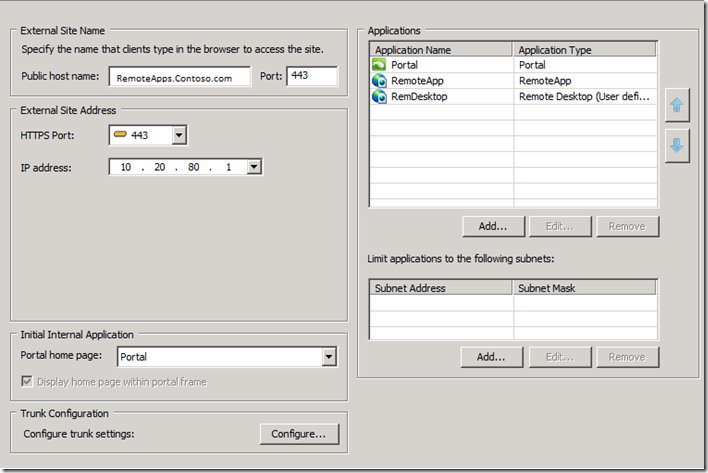The width and height of the screenshot is (708, 473).
Task: Click Add under the subnets list
Action: [x=492, y=357]
